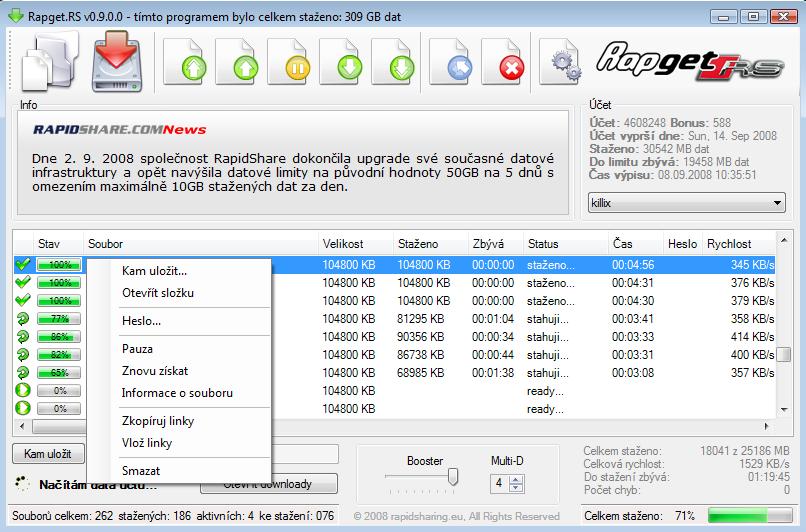Viewport: 806px width, 532px height.
Task: Adjust the Booster slider handle
Action: [x=453, y=476]
